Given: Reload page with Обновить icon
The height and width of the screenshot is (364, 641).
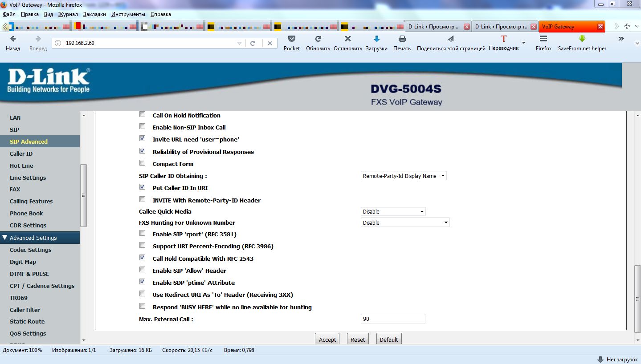Looking at the screenshot, I should click(318, 39).
